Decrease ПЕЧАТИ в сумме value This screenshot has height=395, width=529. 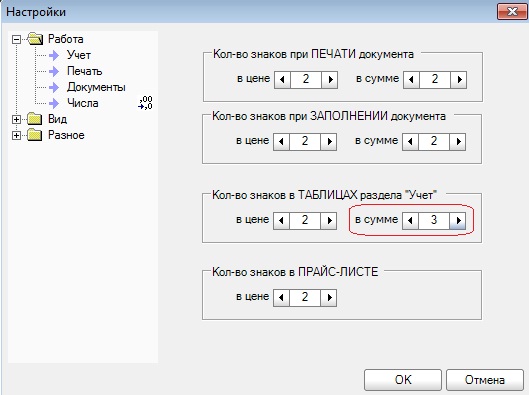[411, 80]
